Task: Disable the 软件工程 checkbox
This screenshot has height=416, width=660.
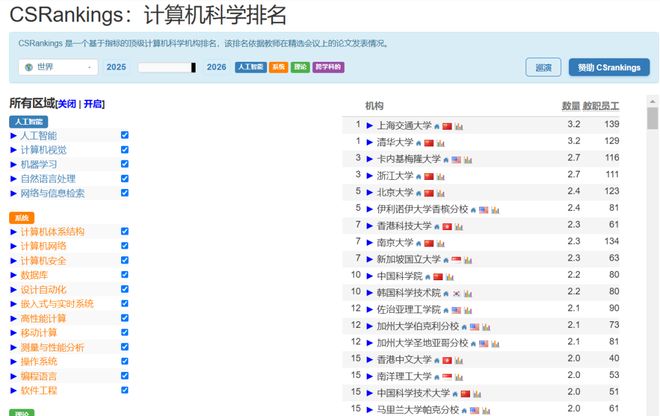Action: coord(124,390)
